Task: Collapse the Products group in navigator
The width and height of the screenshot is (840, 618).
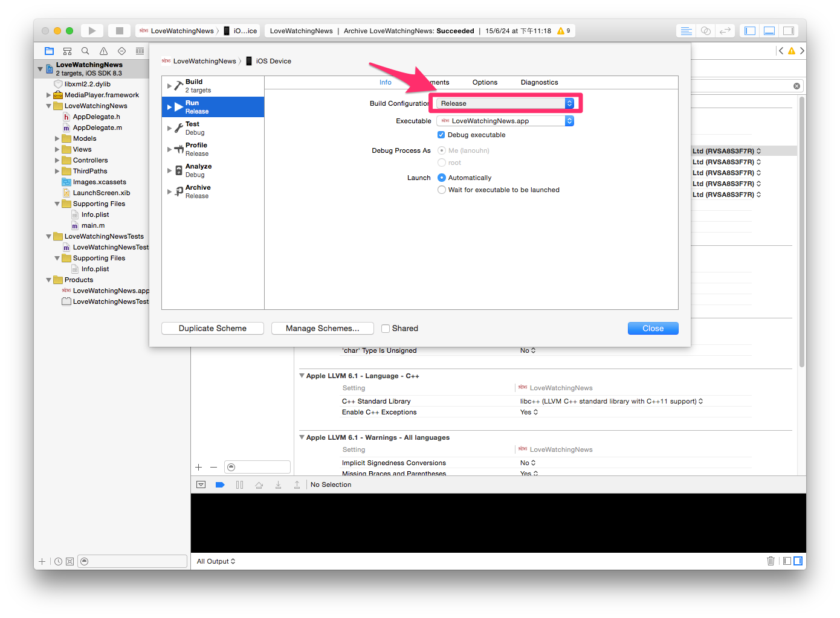Action: click(x=49, y=280)
